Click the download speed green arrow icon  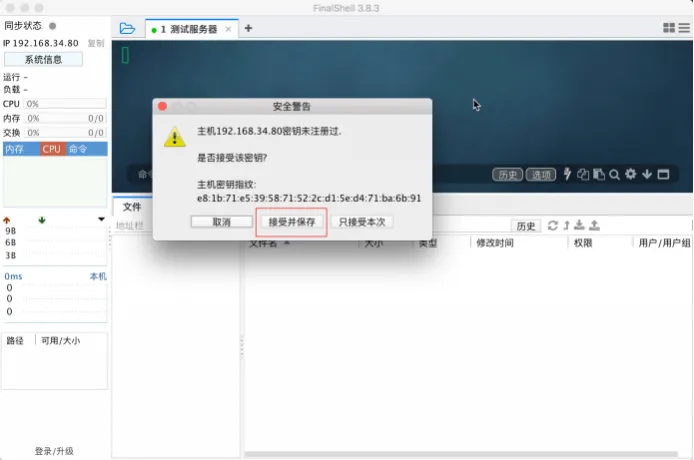click(42, 220)
